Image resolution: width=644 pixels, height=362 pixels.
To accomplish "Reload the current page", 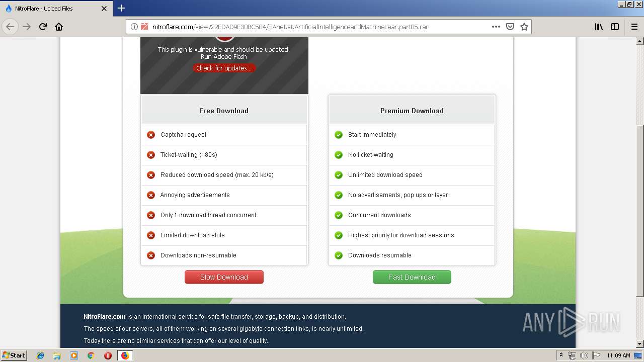I will [x=43, y=27].
